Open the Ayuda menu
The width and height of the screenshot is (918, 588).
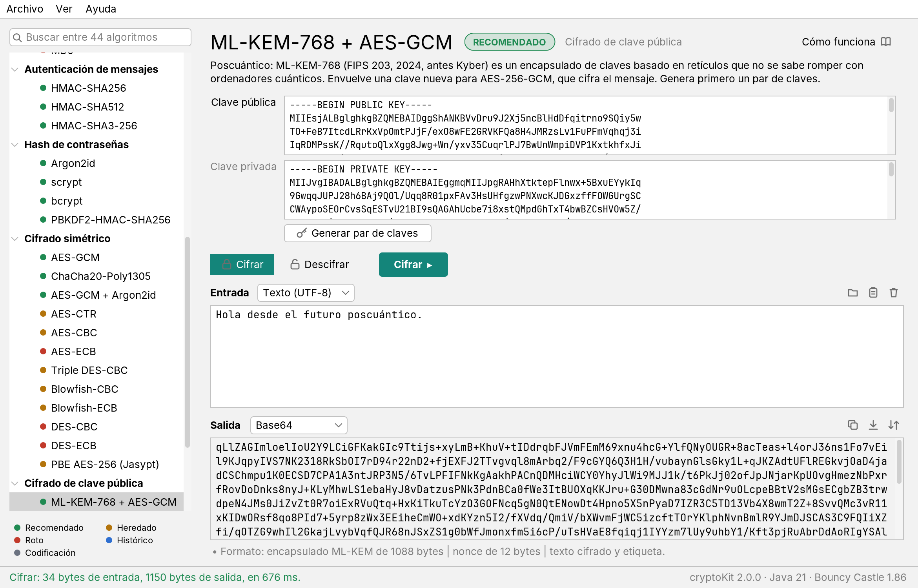(x=101, y=9)
